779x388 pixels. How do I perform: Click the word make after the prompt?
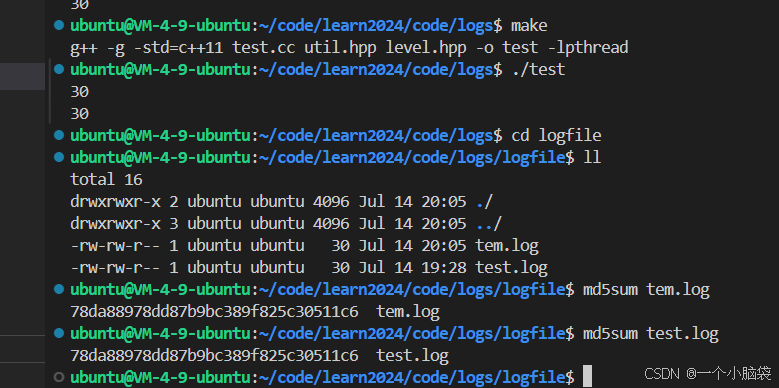(529, 25)
